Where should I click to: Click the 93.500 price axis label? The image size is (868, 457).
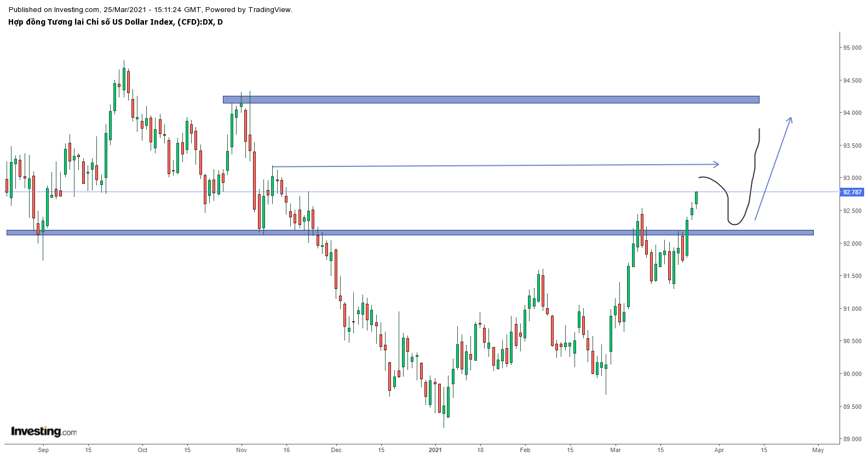852,146
